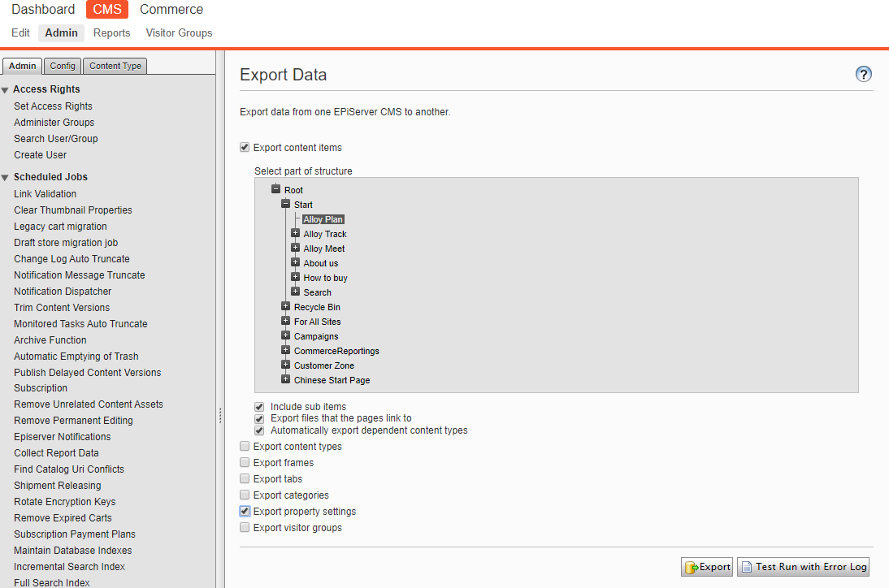
Task: Collapse the Root tree node
Action: pyautogui.click(x=276, y=189)
